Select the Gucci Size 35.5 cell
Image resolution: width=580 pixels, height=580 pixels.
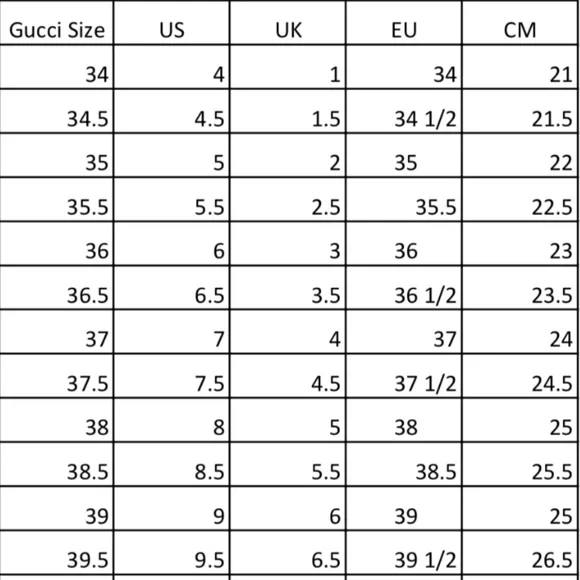tap(57, 199)
